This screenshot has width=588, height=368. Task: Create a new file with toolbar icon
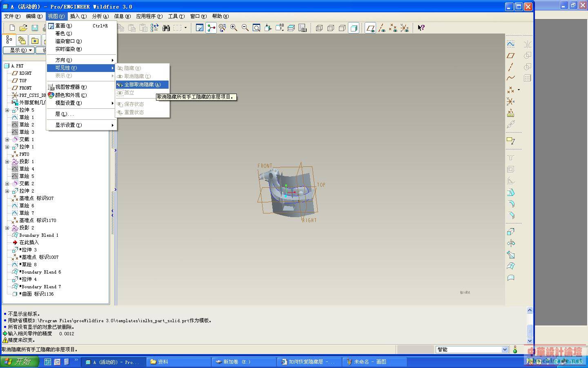pyautogui.click(x=12, y=28)
